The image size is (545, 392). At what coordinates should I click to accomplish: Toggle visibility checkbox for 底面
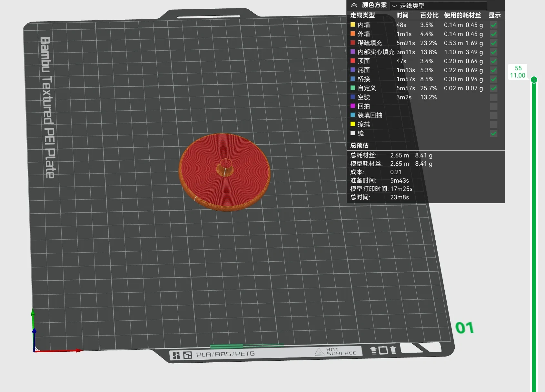click(x=494, y=70)
